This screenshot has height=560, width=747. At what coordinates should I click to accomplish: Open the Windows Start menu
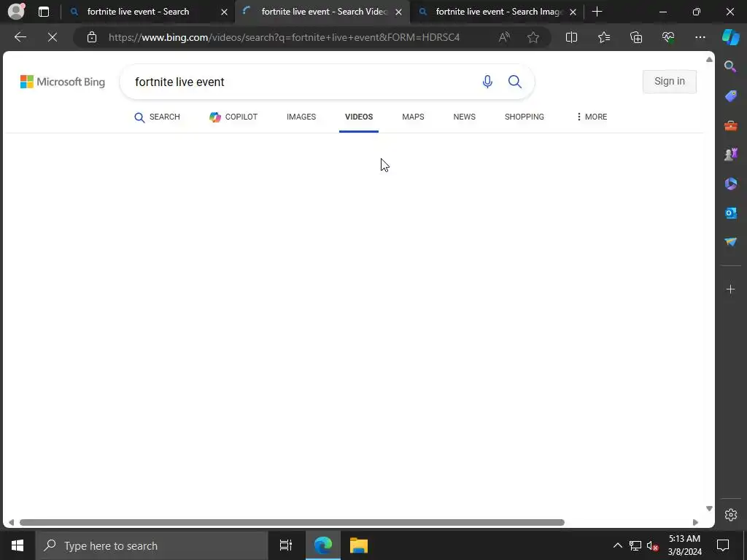pyautogui.click(x=18, y=545)
